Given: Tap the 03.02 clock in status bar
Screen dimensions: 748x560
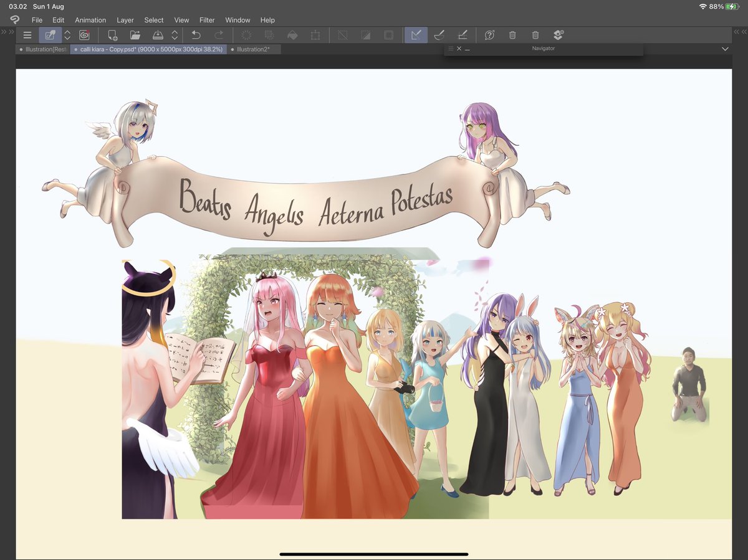Looking at the screenshot, I should click(17, 6).
